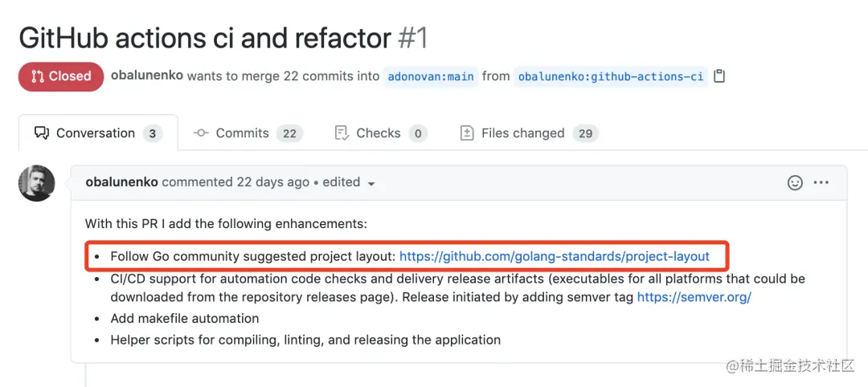Open the Checks tab

coord(381,133)
